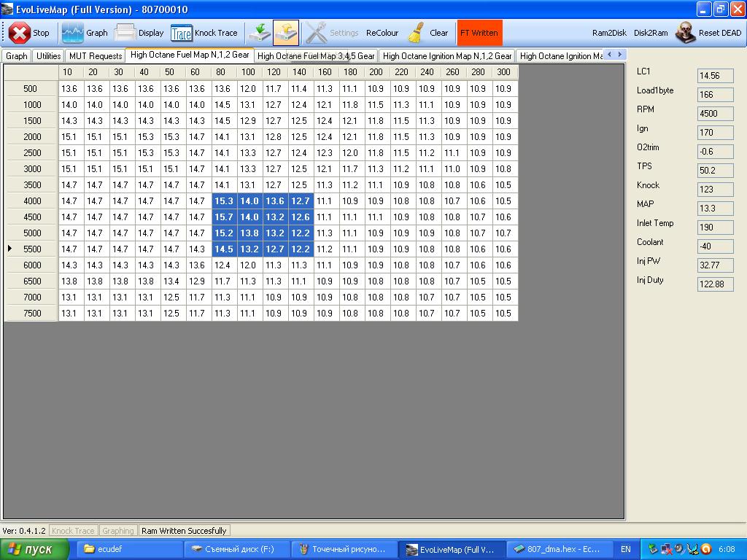747x560 pixels.
Task: Select the 5500 RPM row header
Action: (32, 249)
